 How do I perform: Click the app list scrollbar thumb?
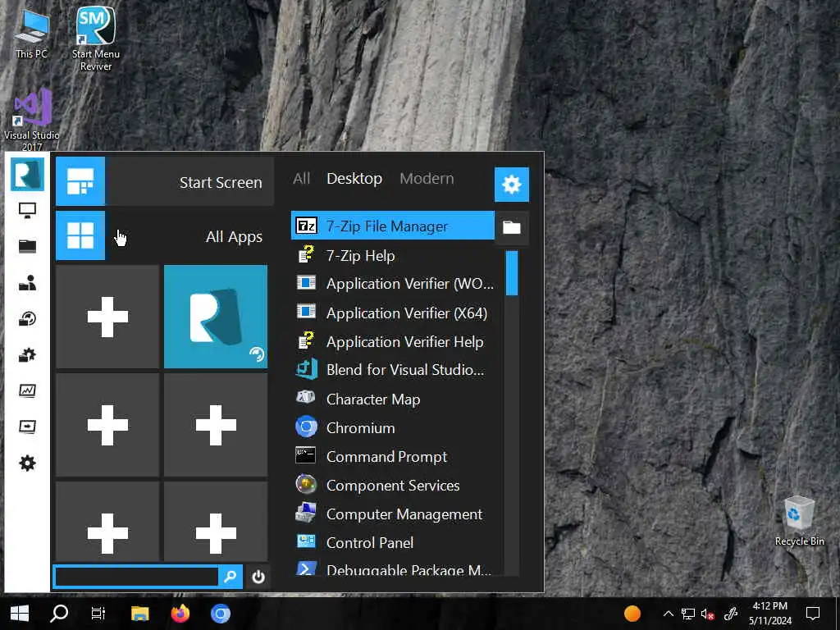[x=512, y=272]
